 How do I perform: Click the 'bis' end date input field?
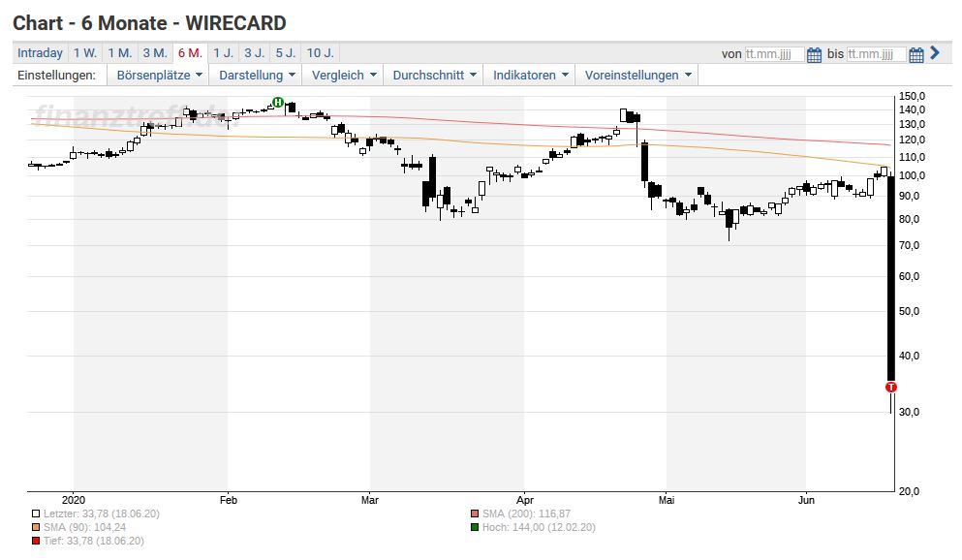click(876, 54)
